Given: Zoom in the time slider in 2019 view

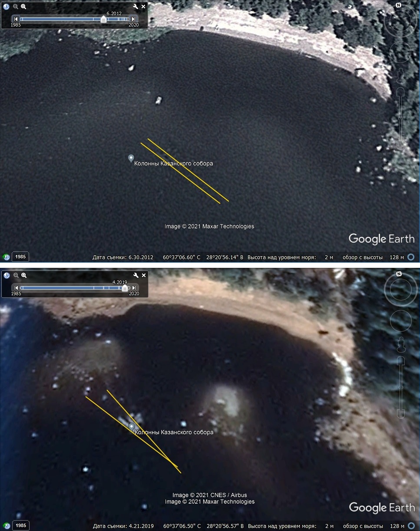Looking at the screenshot, I should pos(23,275).
